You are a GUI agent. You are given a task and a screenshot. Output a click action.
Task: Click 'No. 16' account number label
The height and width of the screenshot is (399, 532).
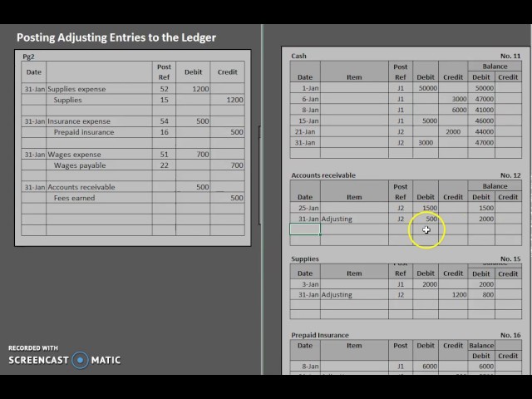tap(510, 335)
